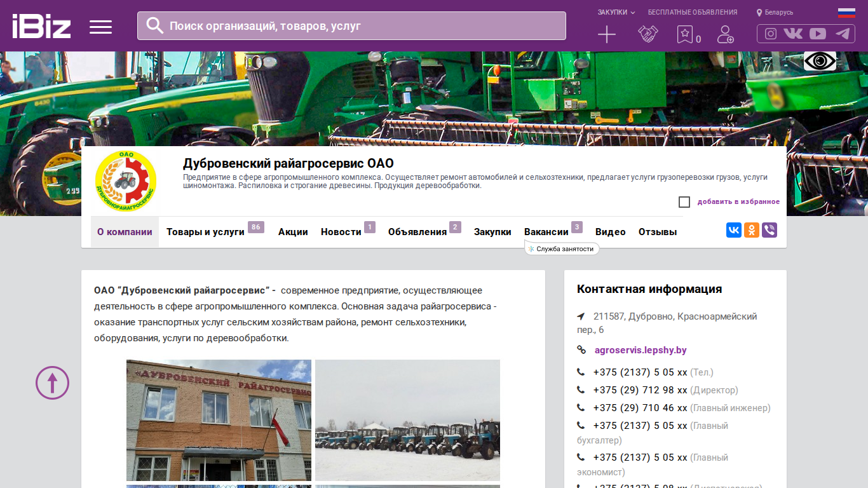Viewport: 868px width, 488px height.
Task: Toggle accessibility eye view mode
Action: [820, 61]
